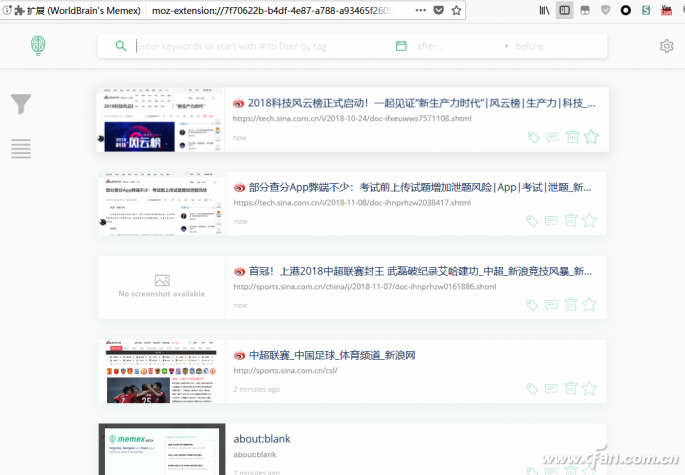Bookmark this page with the address bar star
This screenshot has height=475, width=685.
[457, 10]
